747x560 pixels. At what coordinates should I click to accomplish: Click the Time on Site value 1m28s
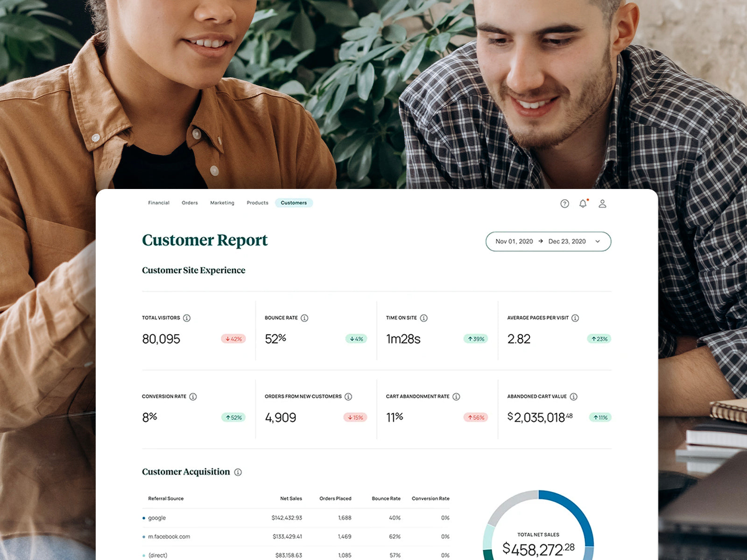(x=403, y=339)
